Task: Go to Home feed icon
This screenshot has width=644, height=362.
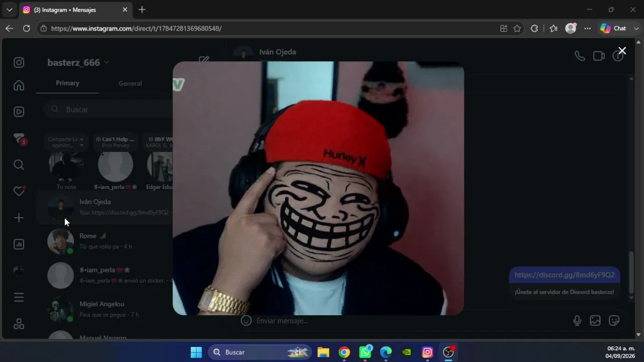Action: [19, 85]
